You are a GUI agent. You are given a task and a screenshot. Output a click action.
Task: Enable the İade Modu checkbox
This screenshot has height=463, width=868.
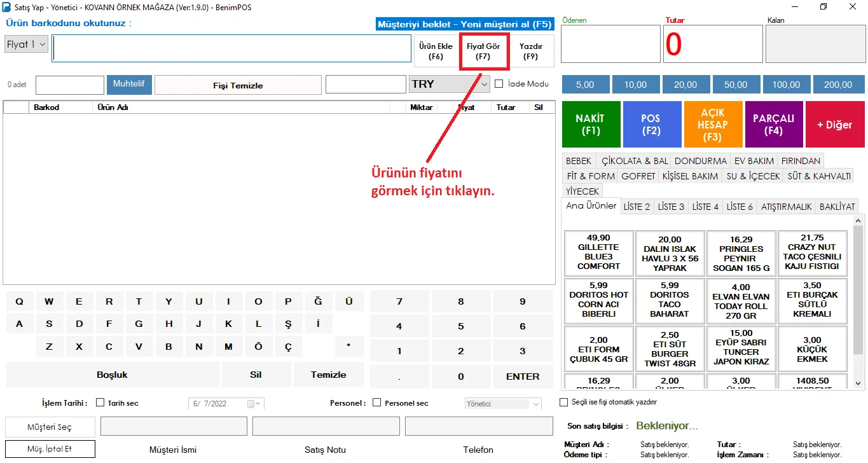pyautogui.click(x=499, y=84)
